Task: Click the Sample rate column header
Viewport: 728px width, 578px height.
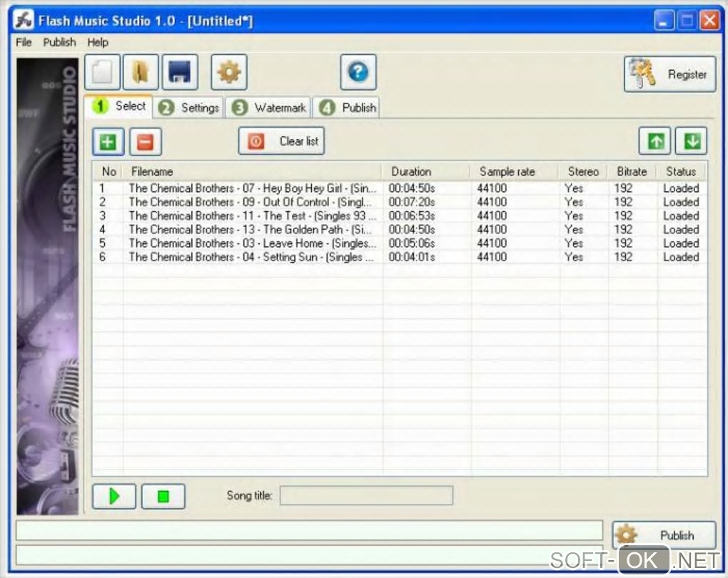Action: (x=515, y=172)
